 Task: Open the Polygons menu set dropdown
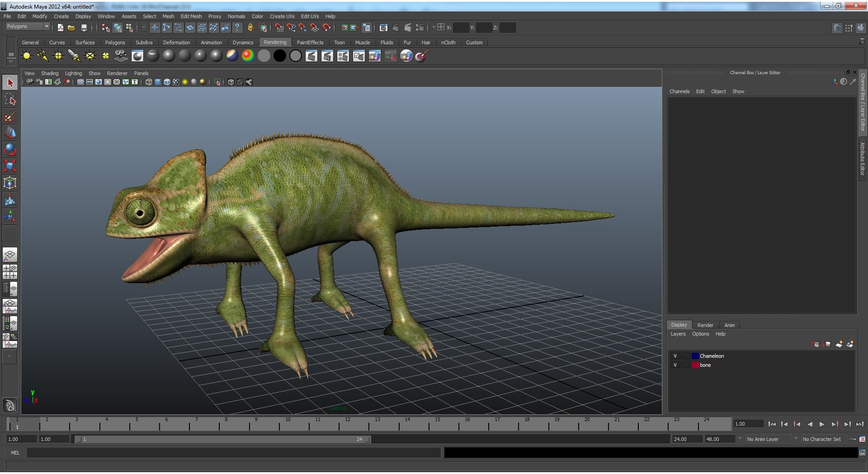28,27
